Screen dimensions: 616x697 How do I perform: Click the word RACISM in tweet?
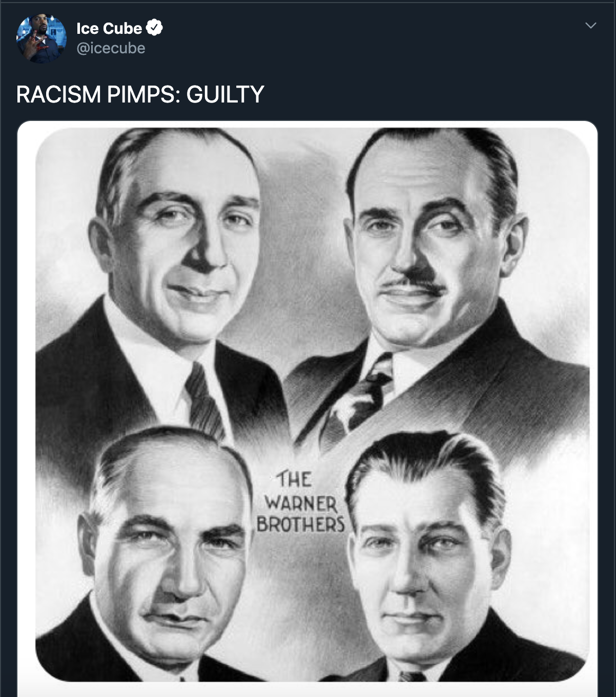(58, 94)
